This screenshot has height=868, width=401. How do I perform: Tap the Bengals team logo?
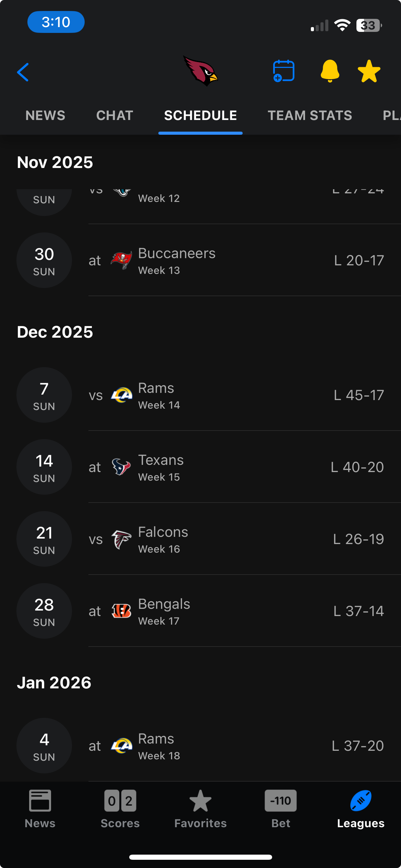point(121,611)
